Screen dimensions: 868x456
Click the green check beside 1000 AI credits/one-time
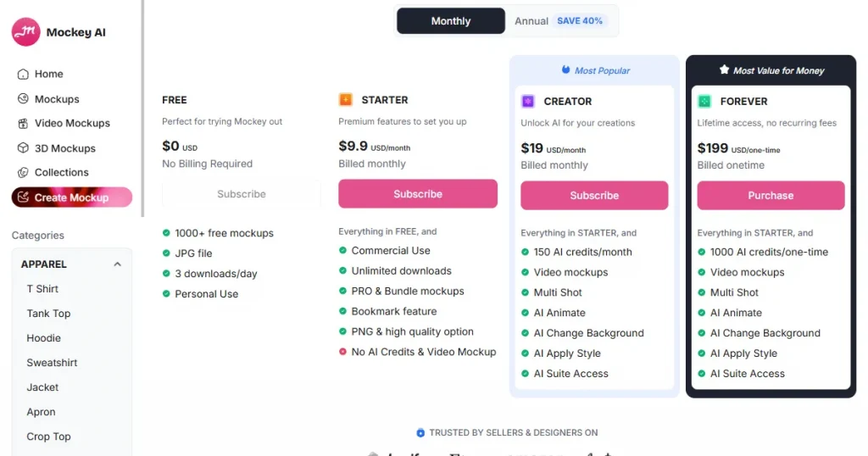click(701, 252)
